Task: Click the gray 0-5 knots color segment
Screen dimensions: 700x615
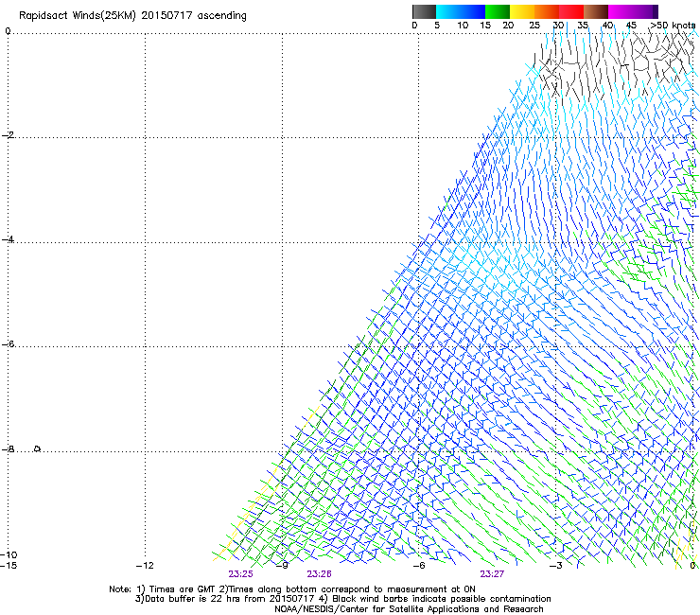Action: 424,11
